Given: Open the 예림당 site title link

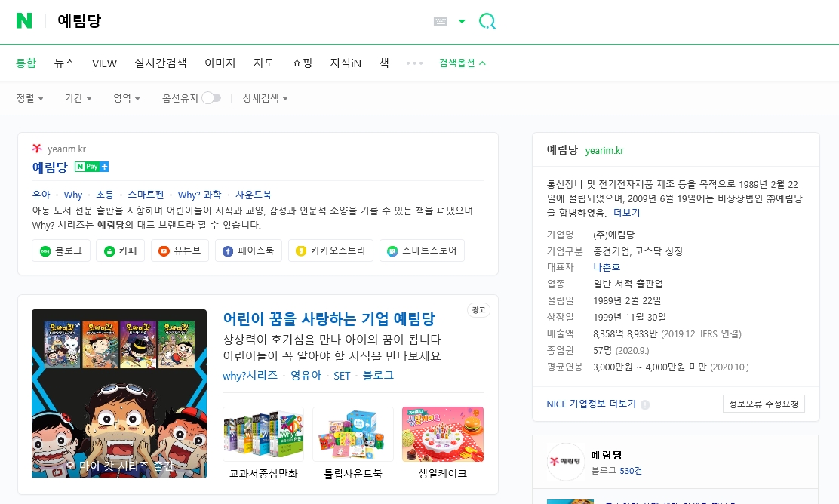Looking at the screenshot, I should (50, 167).
